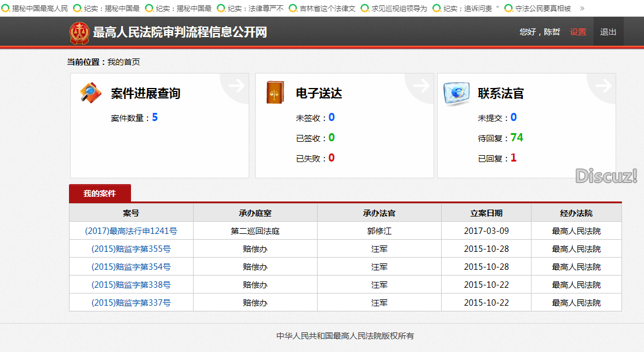Open bookmark 求见巡视组领导为
Viewport: 644px width, 352px height.
coord(394,8)
